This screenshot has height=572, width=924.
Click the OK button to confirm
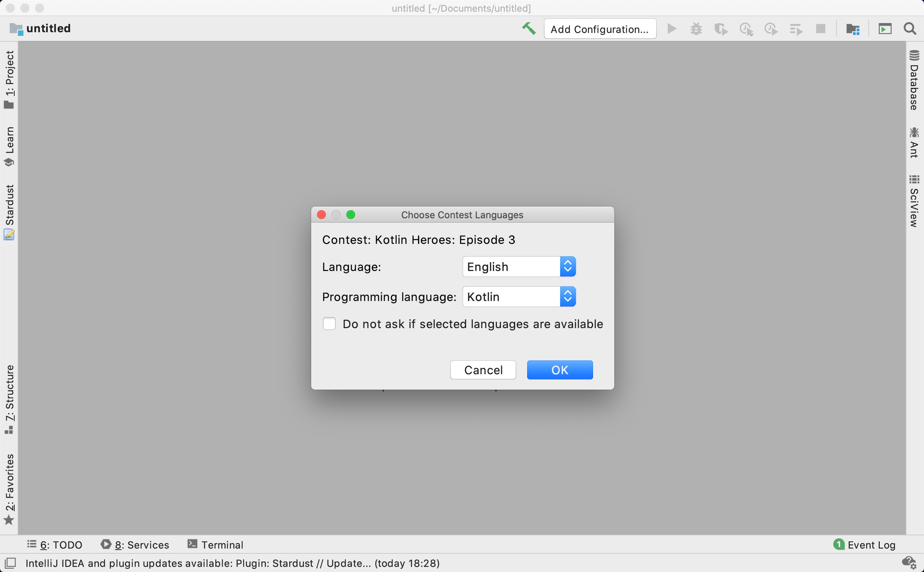560,370
